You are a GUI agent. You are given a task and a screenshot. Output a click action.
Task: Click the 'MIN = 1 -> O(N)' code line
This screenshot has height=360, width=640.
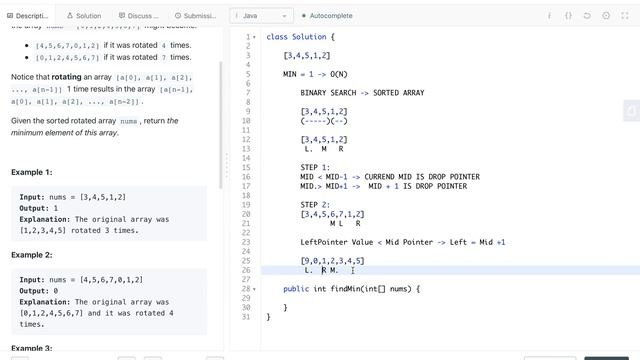point(315,74)
